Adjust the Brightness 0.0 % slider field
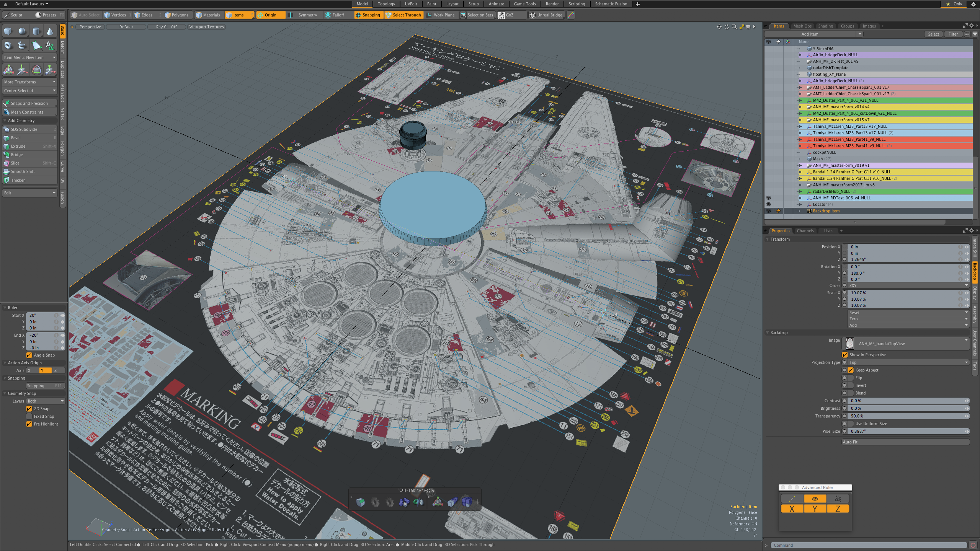Screen dimensions: 980x551 (906, 408)
